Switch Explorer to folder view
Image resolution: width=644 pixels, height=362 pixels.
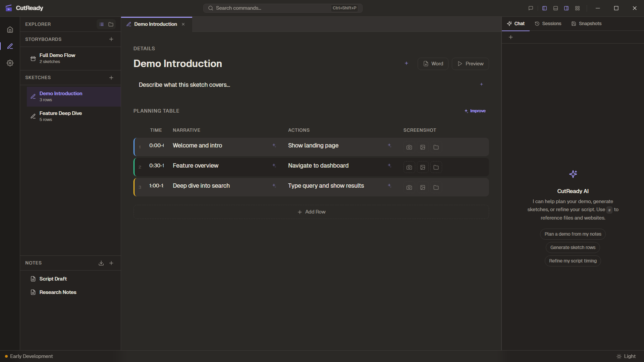[111, 24]
